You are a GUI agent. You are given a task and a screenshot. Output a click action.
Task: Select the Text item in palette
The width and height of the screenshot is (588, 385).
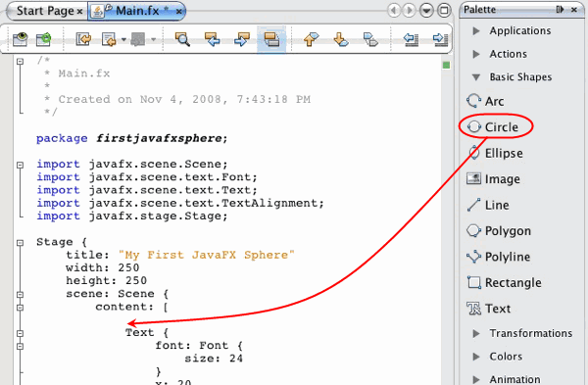pyautogui.click(x=489, y=309)
